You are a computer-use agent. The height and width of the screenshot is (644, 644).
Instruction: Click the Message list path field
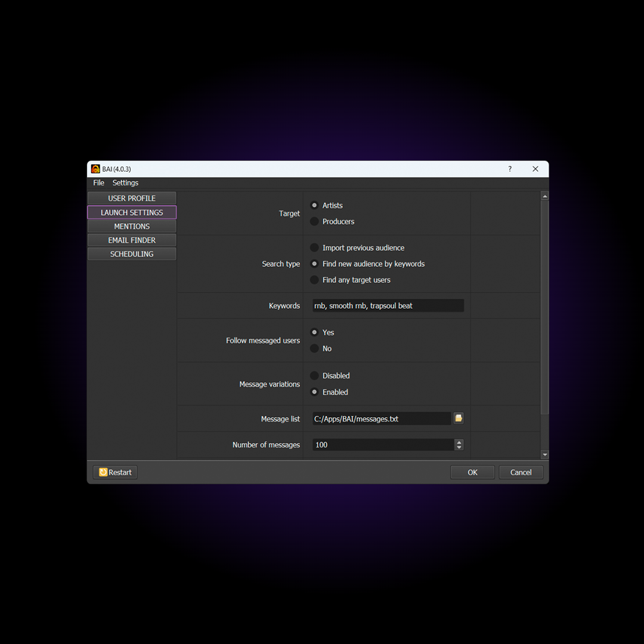point(382,419)
